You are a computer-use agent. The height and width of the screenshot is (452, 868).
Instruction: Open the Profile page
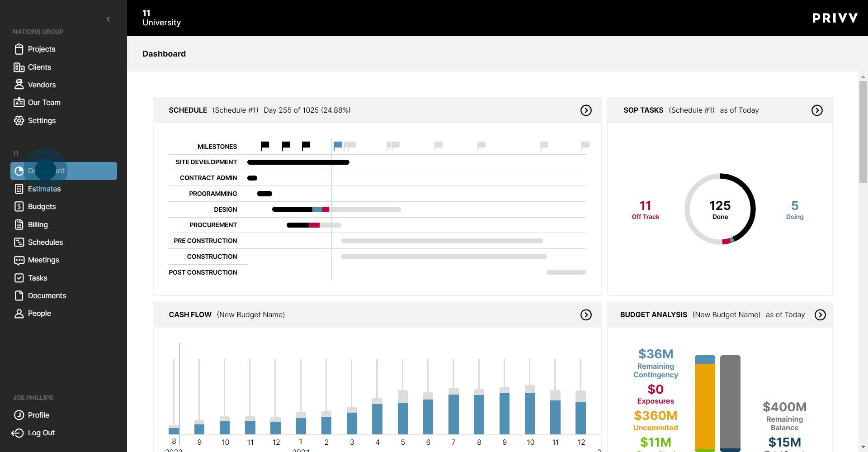click(38, 415)
